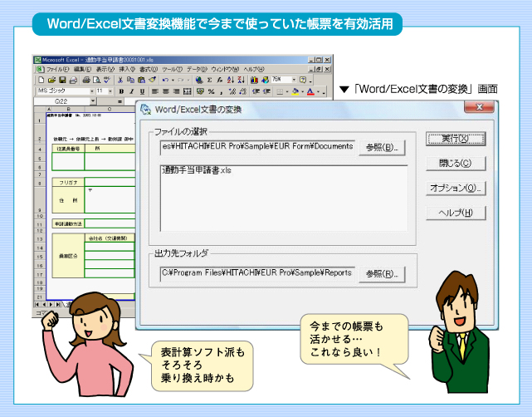This screenshot has height=417, width=532.
Task: Click 参照(R)... beside the output folder
Action: [382, 274]
